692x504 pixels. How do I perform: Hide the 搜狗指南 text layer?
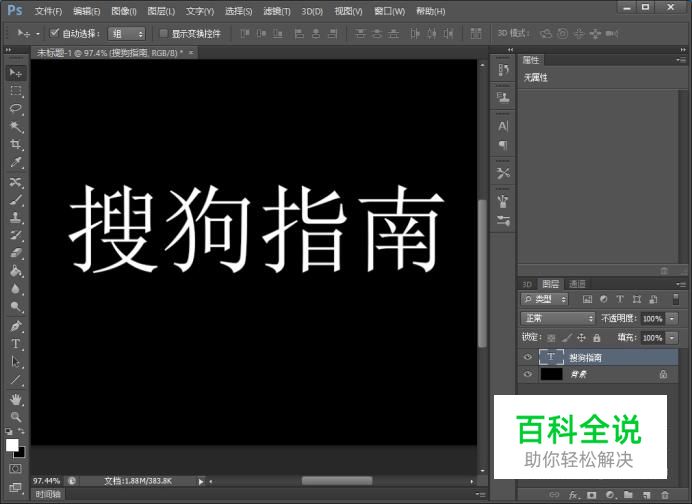click(527, 357)
